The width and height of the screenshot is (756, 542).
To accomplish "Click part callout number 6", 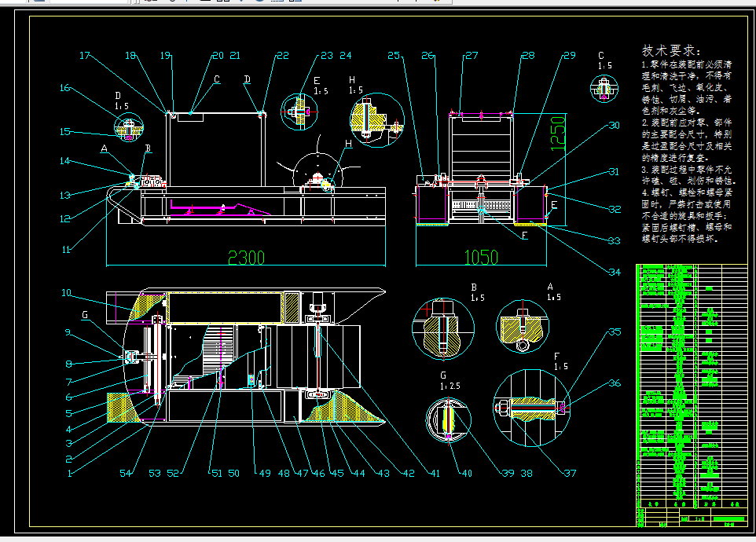I will pos(68,397).
